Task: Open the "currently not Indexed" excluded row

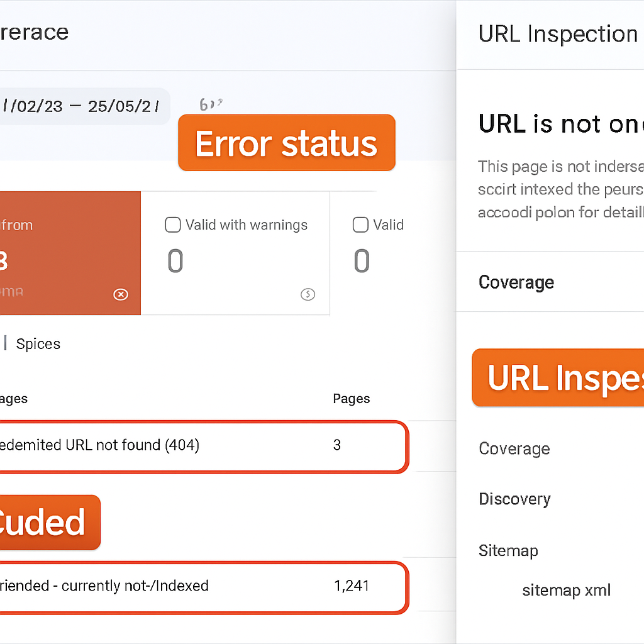Action: (201, 586)
